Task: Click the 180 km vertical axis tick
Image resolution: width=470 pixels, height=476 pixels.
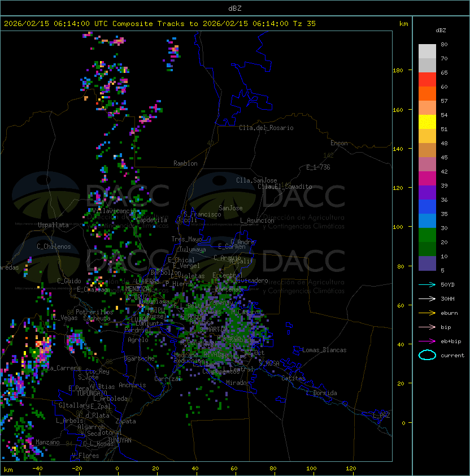Action: (x=411, y=70)
